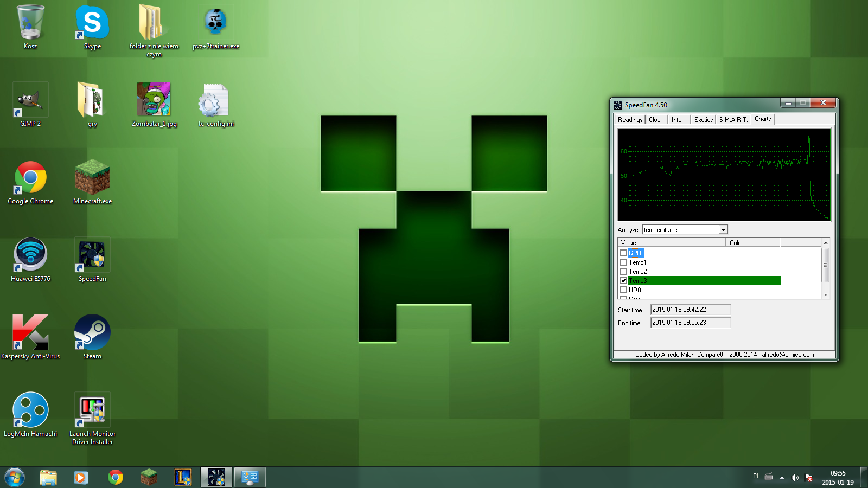
Task: Open Google Chrome from the taskbar
Action: pos(116,477)
